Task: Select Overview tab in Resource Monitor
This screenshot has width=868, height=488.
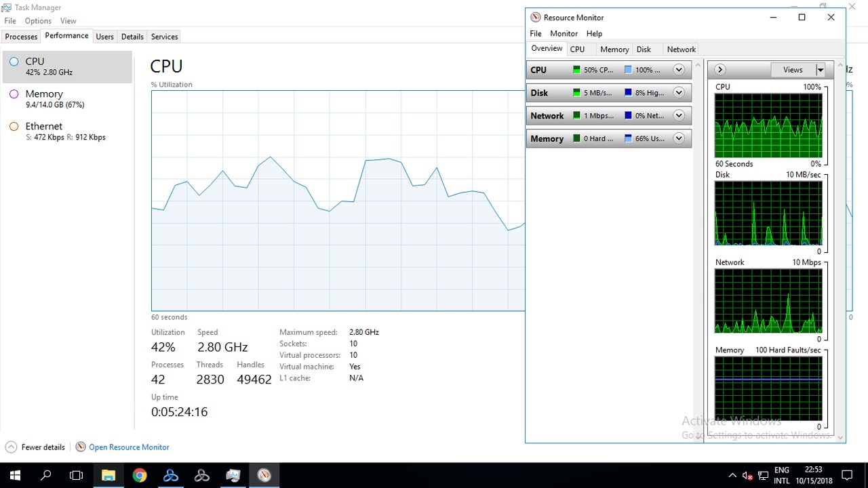Action: (x=547, y=49)
